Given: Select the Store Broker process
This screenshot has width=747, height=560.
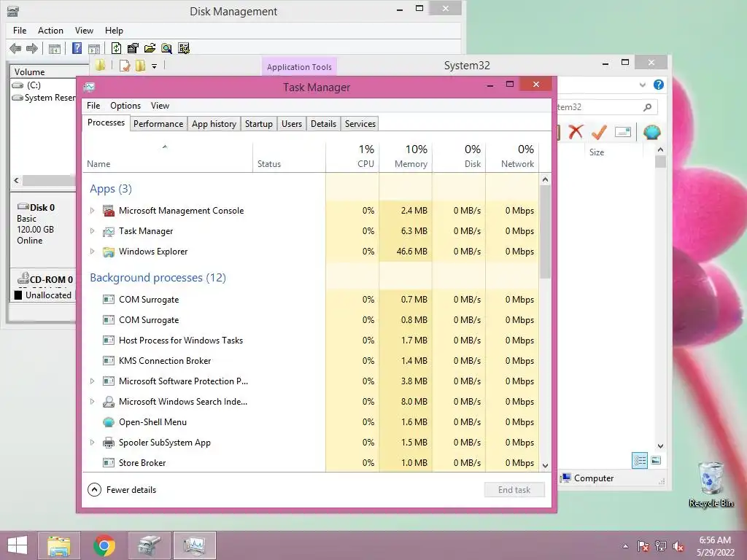Looking at the screenshot, I should (311, 463).
